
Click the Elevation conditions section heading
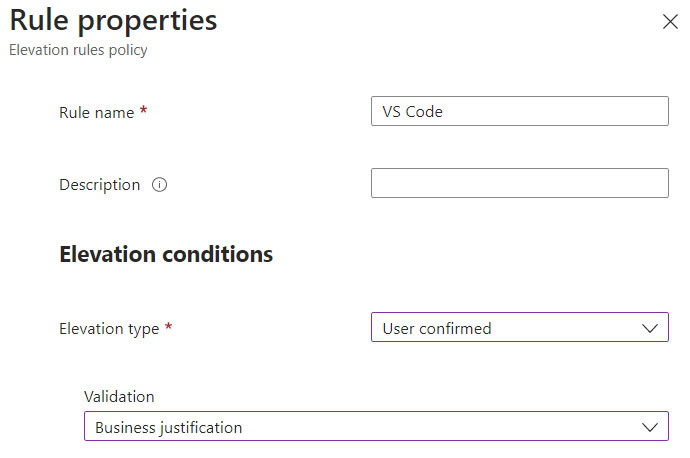point(166,254)
